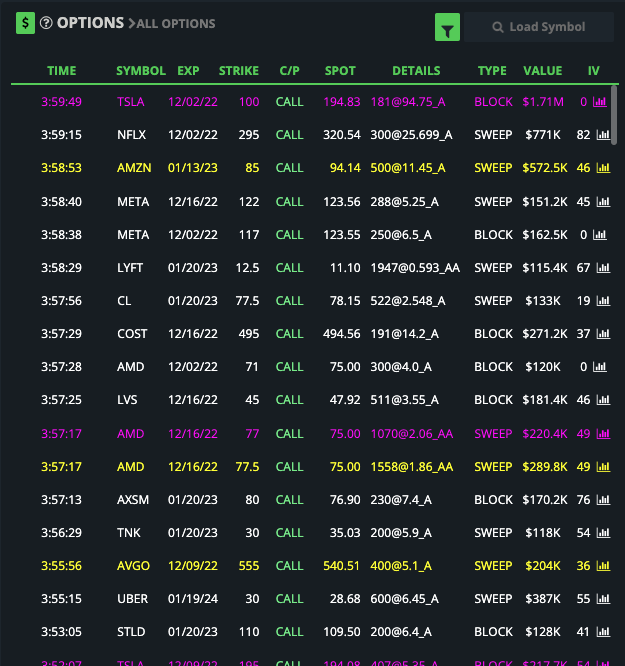The width and height of the screenshot is (625, 666).
Task: Open chart icon for CL row
Action: 603,301
